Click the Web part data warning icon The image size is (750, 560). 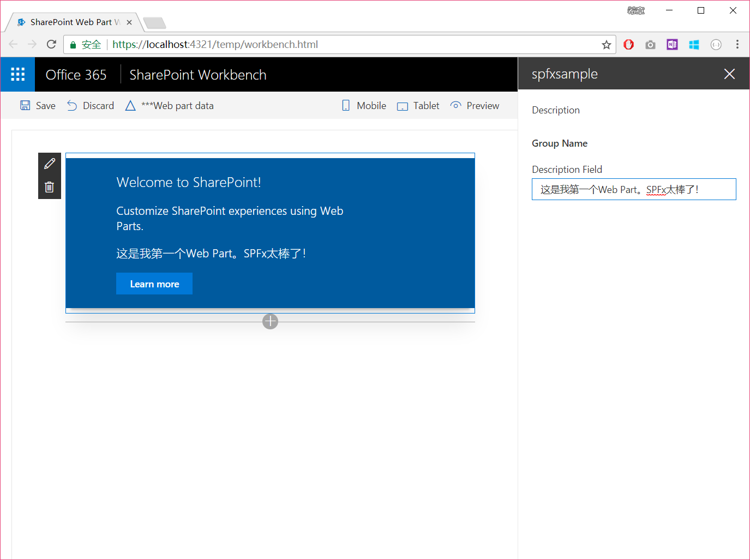pyautogui.click(x=130, y=105)
